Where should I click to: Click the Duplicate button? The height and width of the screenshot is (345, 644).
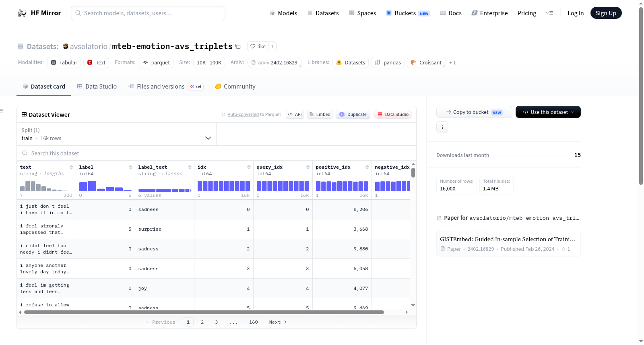(x=353, y=114)
